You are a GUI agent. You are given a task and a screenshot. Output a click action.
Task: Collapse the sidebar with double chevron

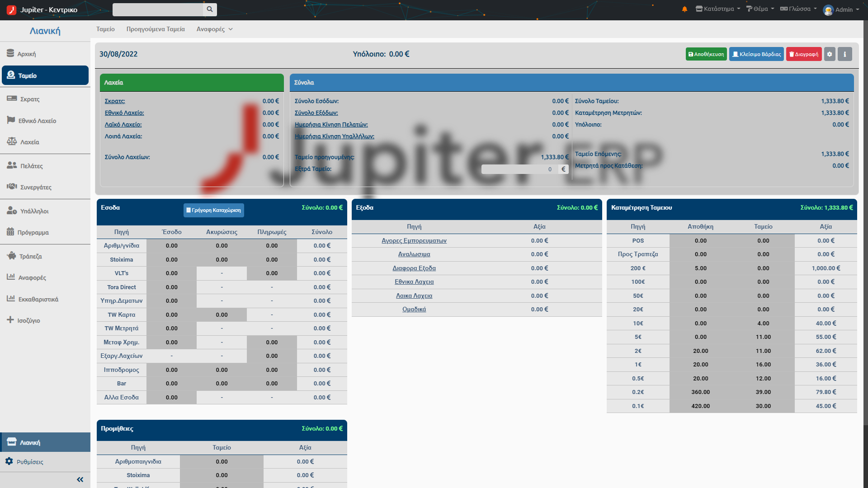pyautogui.click(x=80, y=480)
